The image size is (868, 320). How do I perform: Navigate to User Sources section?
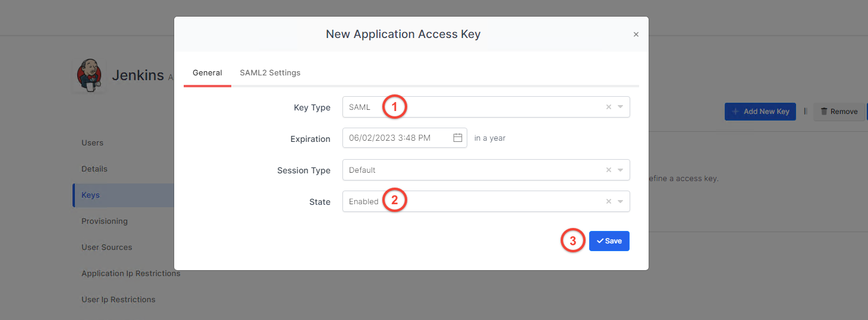(107, 247)
